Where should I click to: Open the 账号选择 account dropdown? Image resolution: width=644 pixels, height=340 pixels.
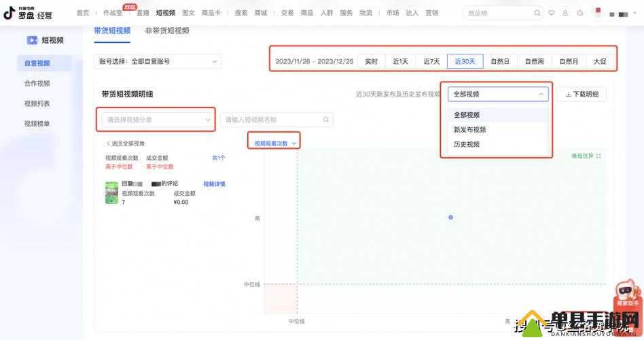coord(158,62)
